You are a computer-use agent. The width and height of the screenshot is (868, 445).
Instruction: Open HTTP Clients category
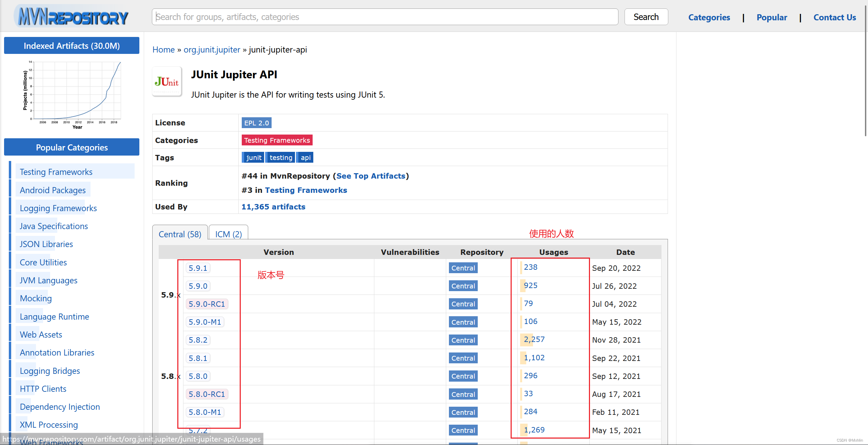(43, 389)
